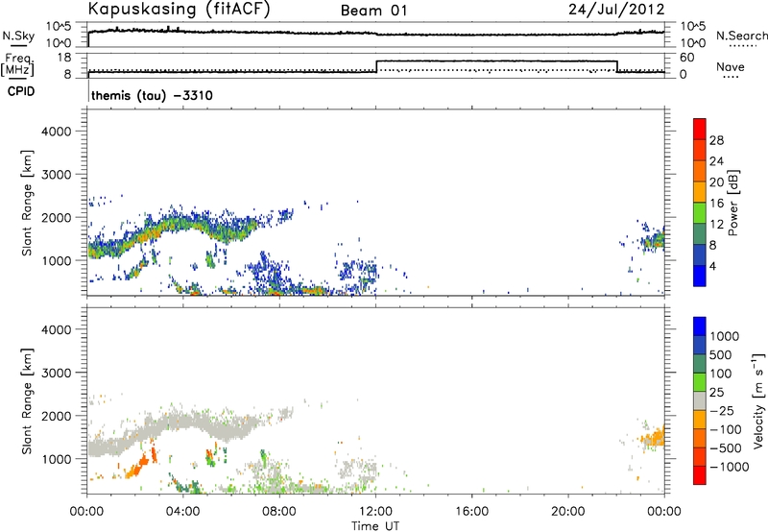
Task: Select the 16:00 time tick label
Action: click(471, 512)
